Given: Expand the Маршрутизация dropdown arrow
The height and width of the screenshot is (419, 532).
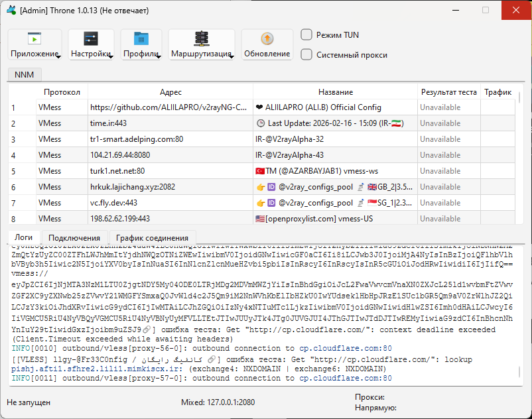Looking at the screenshot, I should [233, 57].
